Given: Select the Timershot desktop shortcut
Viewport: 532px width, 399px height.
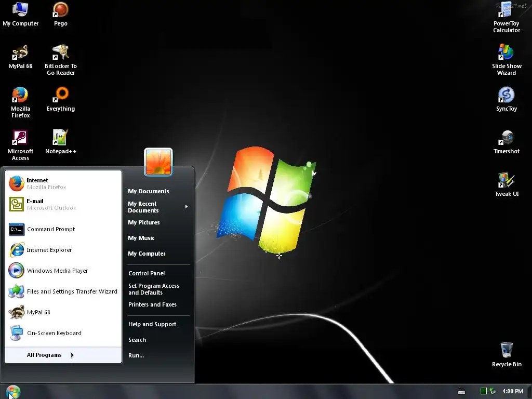Looking at the screenshot, I should pos(506,142).
